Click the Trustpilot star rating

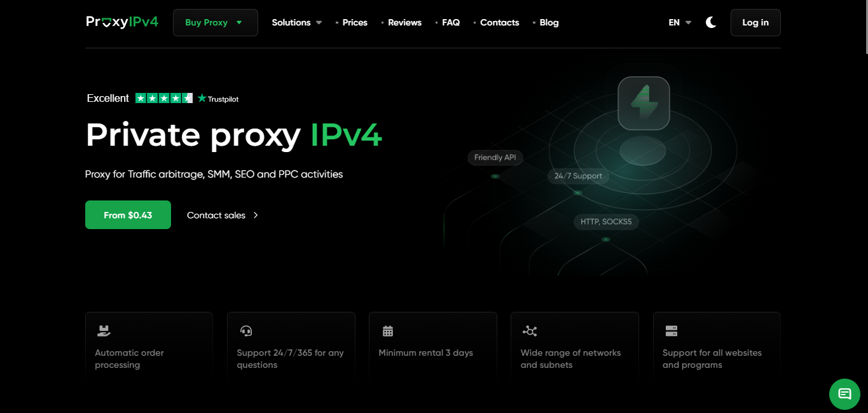click(164, 98)
